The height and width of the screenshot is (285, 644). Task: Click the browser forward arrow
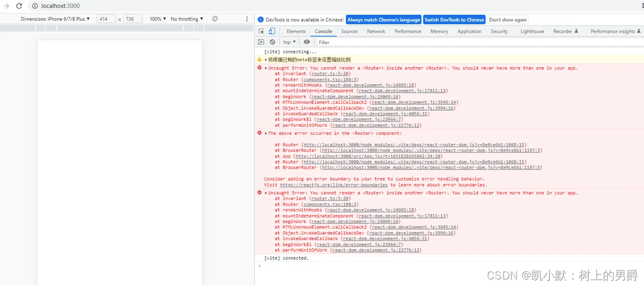(6, 6)
